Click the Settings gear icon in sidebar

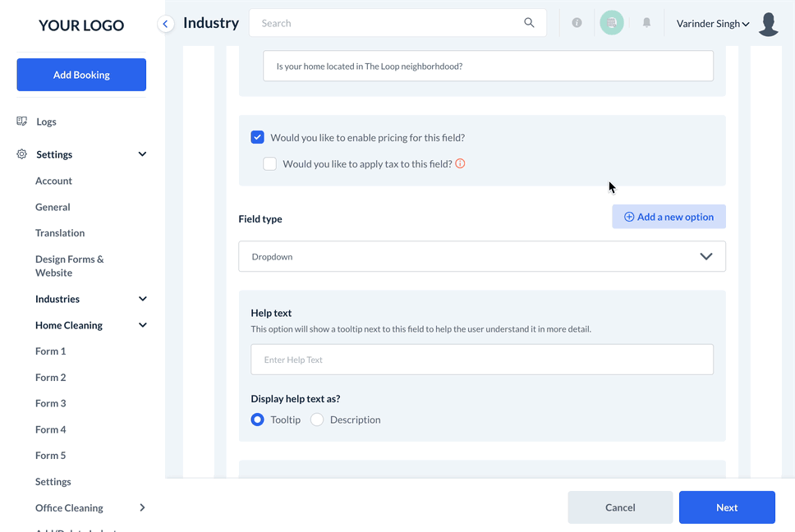(x=22, y=154)
